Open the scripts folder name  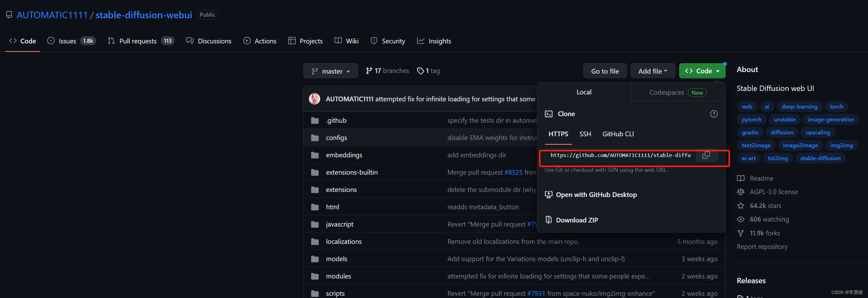[x=335, y=294]
